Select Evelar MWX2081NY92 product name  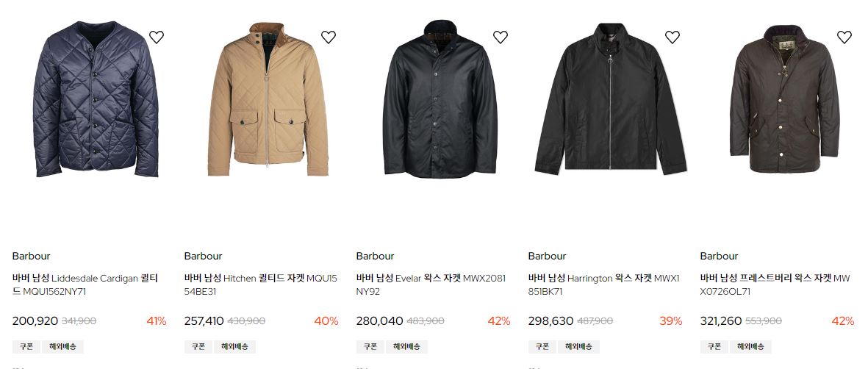point(431,284)
